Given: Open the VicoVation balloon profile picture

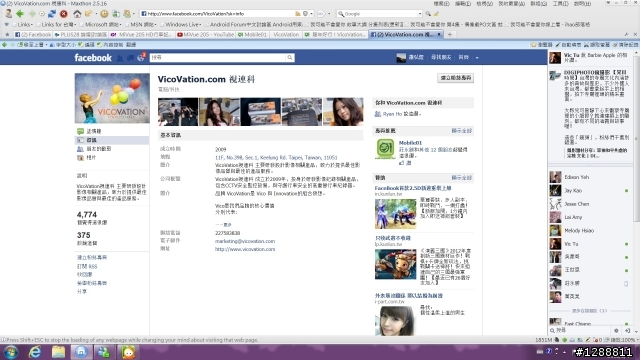Looking at the screenshot, I should (112, 98).
